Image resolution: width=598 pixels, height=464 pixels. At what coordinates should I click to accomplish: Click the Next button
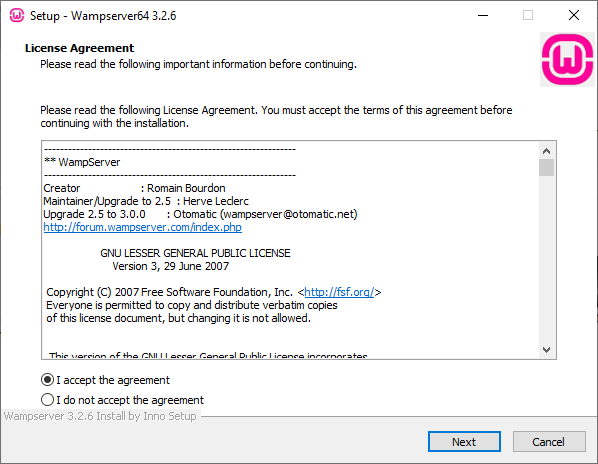[x=464, y=442]
